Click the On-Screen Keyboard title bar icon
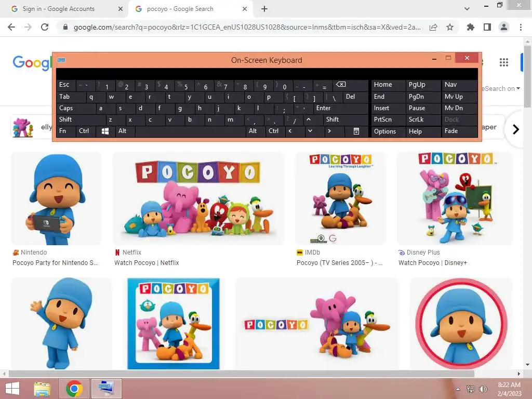The image size is (532, 399). pos(61,60)
